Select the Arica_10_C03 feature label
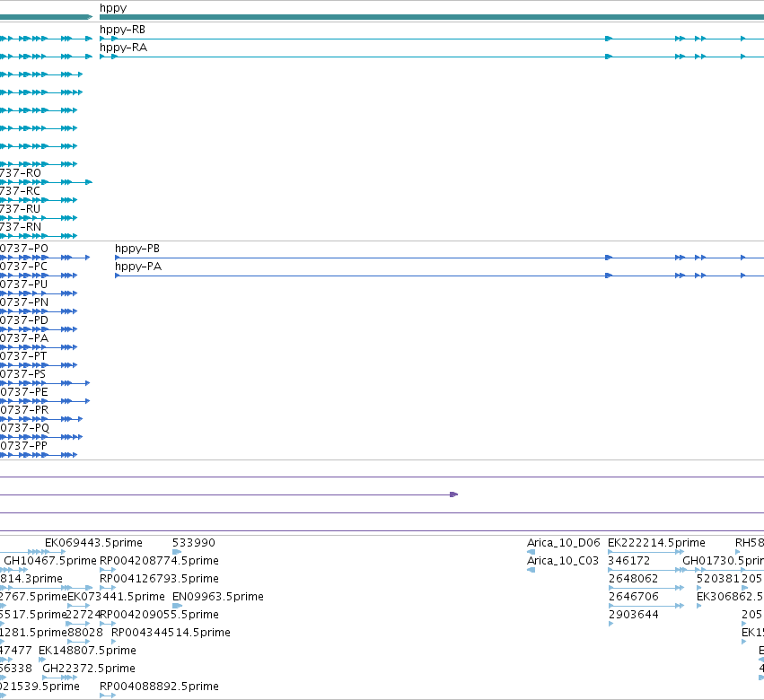764x700 pixels. tap(562, 561)
